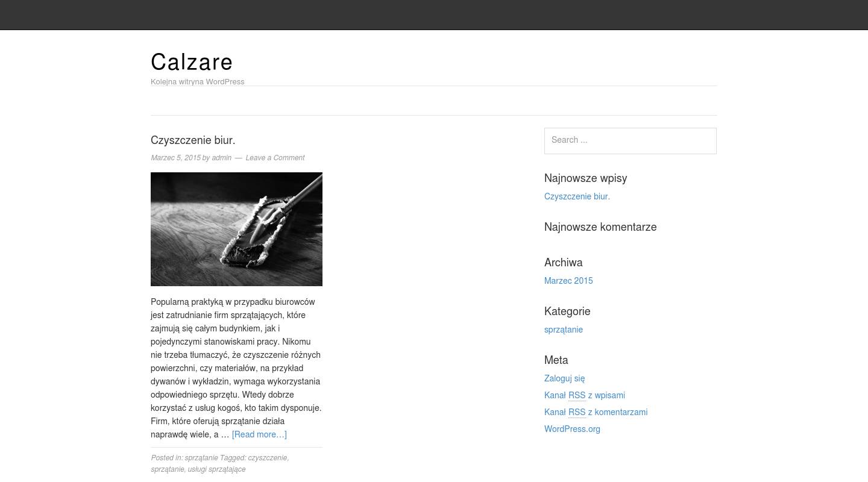Open the Marzec 2015 archive link
The image size is (868, 482).
568,281
